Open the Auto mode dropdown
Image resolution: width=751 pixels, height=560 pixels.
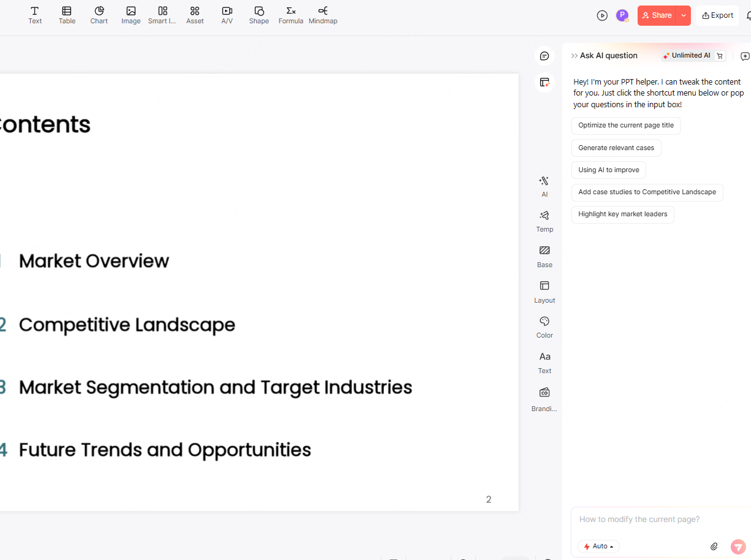(x=598, y=546)
